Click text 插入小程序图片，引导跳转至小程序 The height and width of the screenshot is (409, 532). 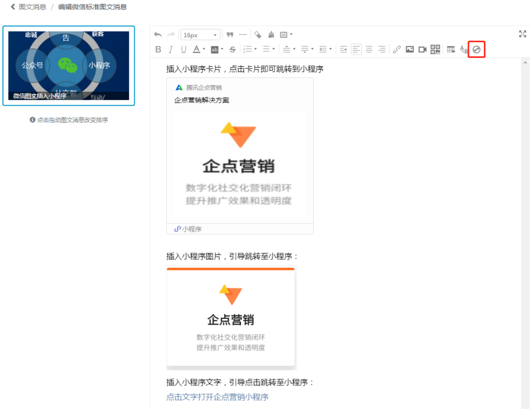232,256
